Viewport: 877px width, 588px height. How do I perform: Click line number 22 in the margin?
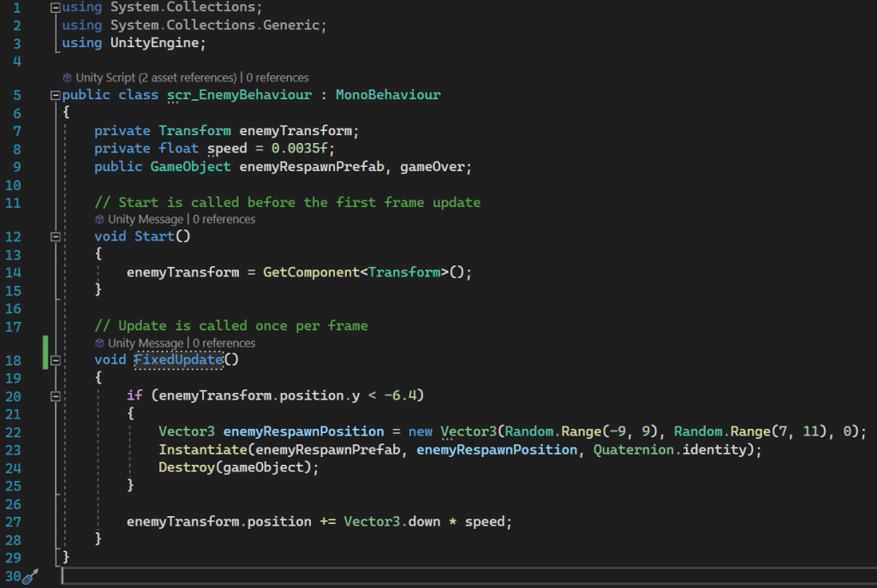[12, 431]
